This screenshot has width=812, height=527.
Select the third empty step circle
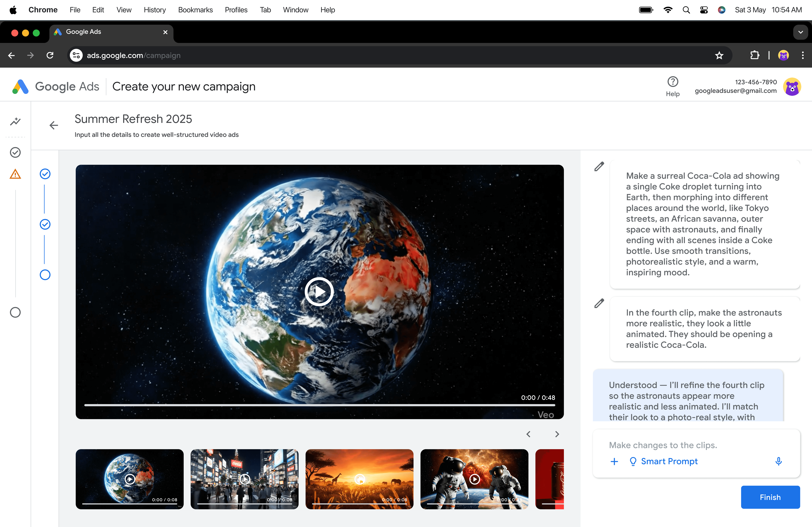coord(45,275)
